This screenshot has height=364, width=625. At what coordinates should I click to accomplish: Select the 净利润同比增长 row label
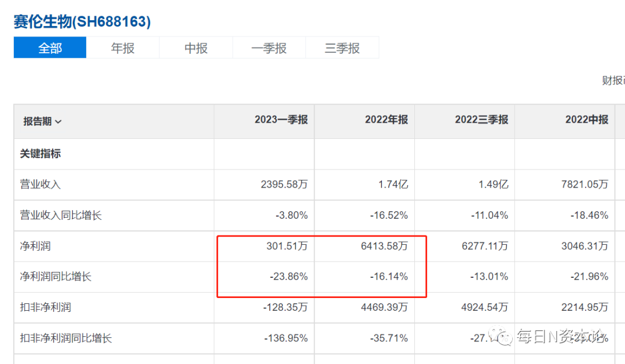[x=56, y=276]
